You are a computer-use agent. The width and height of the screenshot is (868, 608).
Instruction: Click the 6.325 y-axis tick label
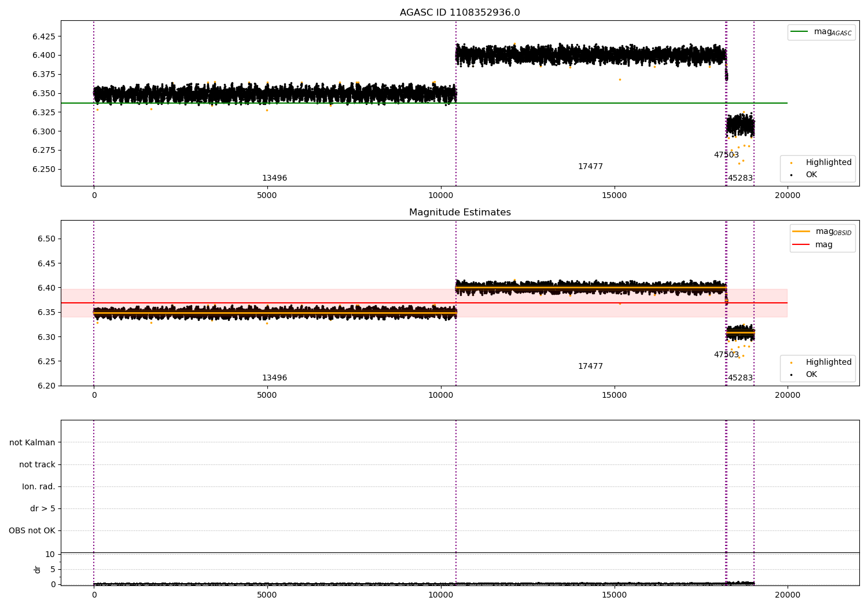tap(44, 112)
